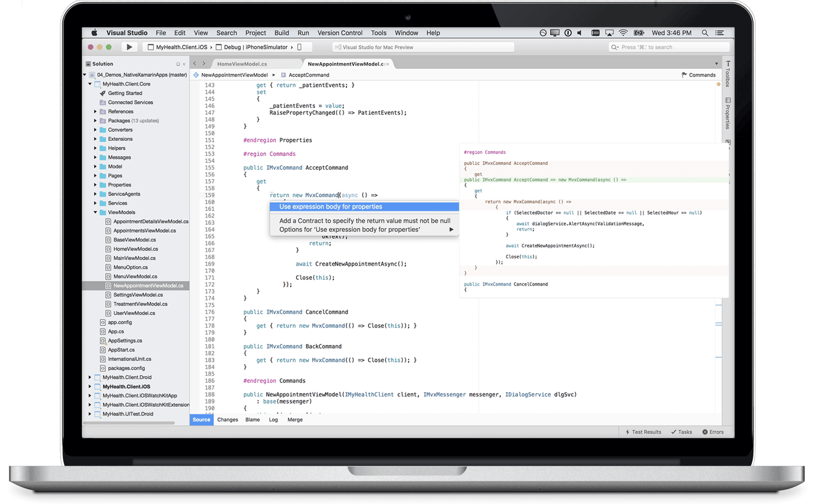The height and width of the screenshot is (504, 814).
Task: Open Spotlight search from the menu bar
Action: pyautogui.click(x=705, y=33)
